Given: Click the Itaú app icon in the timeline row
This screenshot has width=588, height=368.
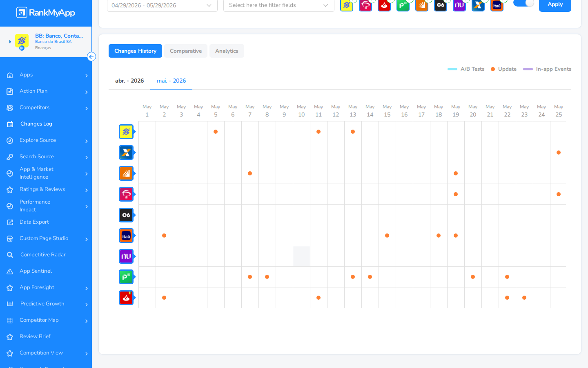Looking at the screenshot, I should (x=126, y=236).
